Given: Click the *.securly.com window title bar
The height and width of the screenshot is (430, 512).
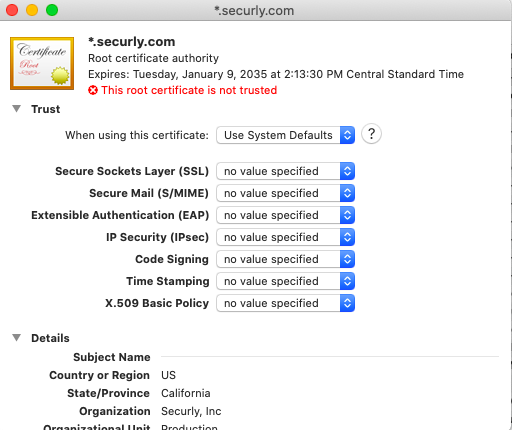Looking at the screenshot, I should click(254, 11).
